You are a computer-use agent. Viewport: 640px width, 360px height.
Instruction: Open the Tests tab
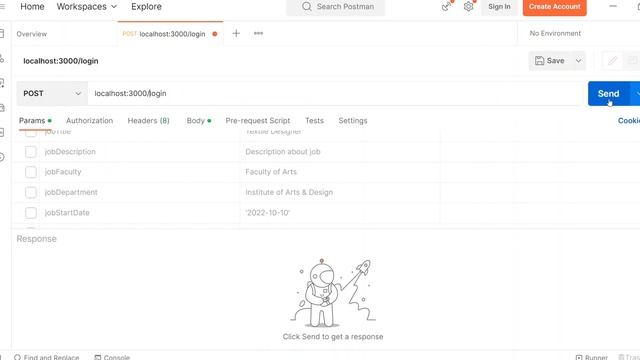tap(314, 121)
